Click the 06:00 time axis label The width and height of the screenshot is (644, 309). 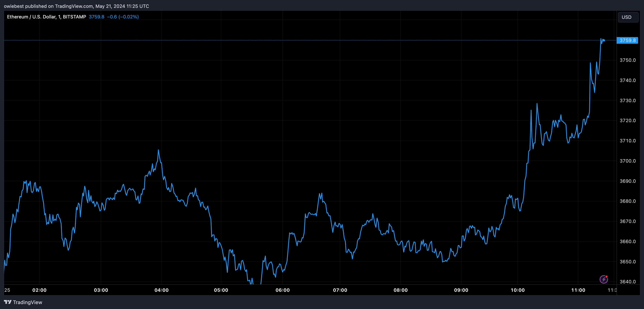[282, 290]
